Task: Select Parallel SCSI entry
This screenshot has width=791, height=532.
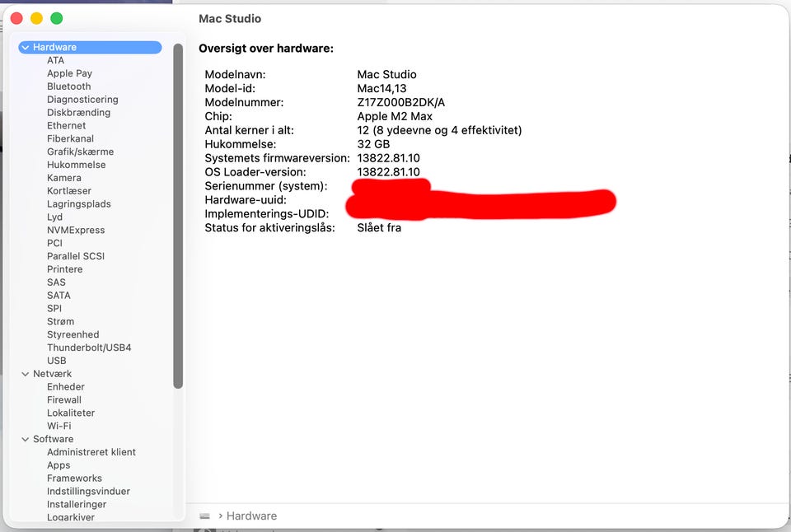Action: click(76, 257)
